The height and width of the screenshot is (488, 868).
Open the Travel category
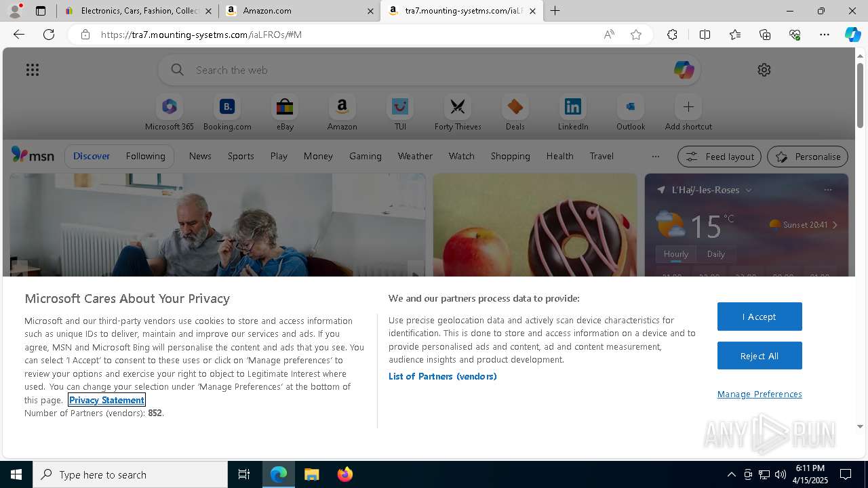[601, 156]
